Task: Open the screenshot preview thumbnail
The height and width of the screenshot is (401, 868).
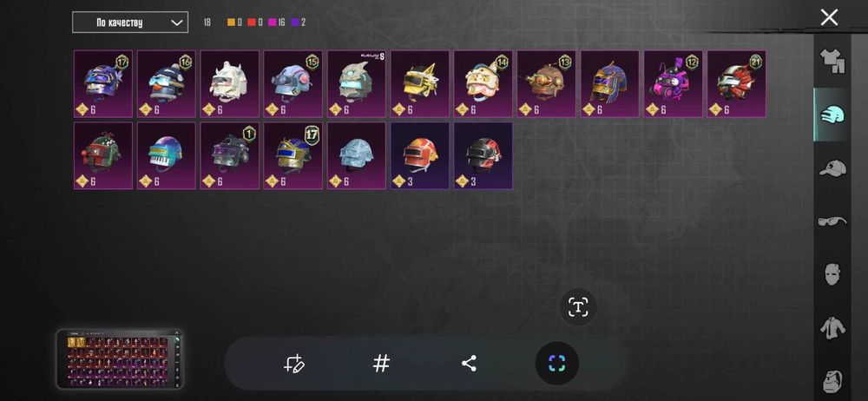Action: (120, 359)
